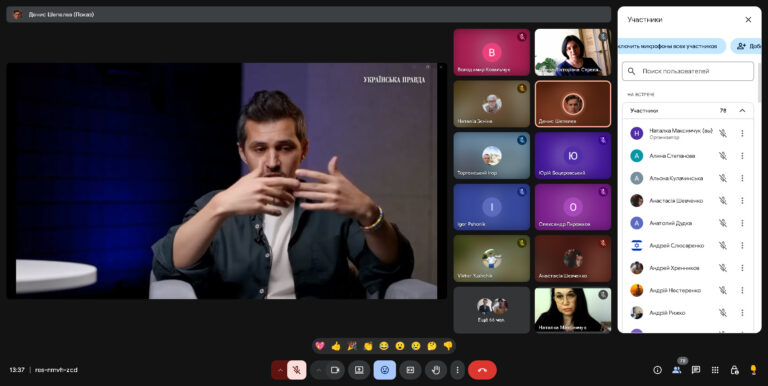Send the clapping hands reaction
768x386 pixels.
[368, 346]
